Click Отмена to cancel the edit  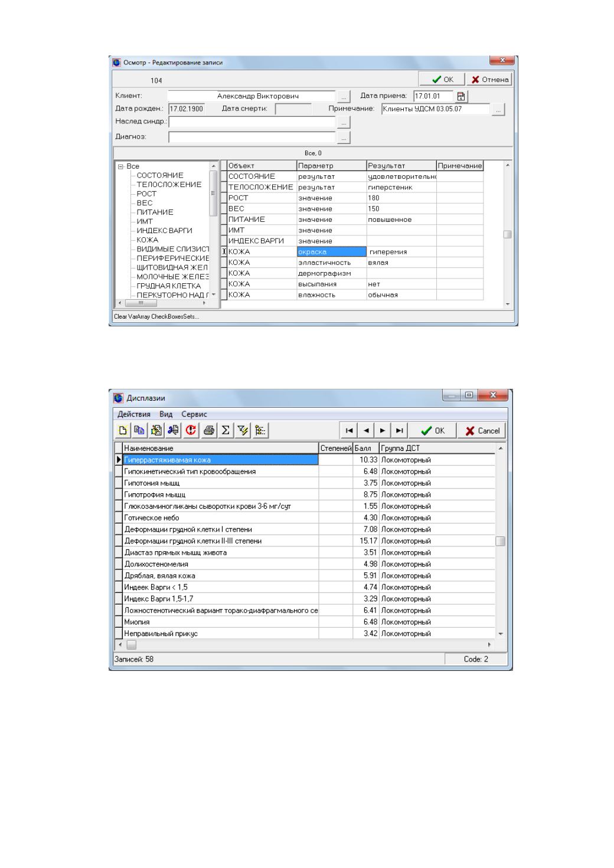coord(489,80)
